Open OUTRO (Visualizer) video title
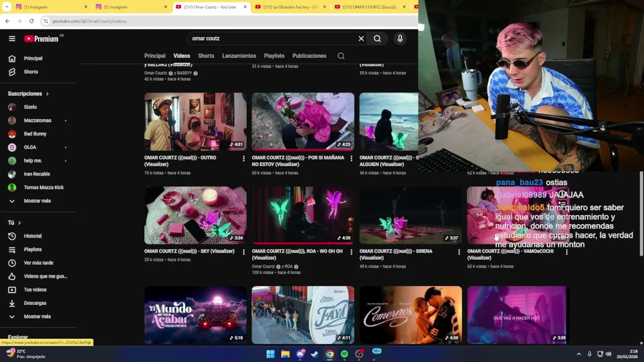The image size is (644, 362). pyautogui.click(x=180, y=161)
